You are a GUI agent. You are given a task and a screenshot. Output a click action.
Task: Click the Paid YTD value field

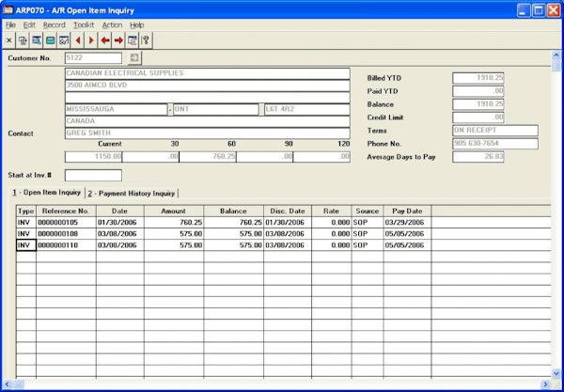point(478,91)
